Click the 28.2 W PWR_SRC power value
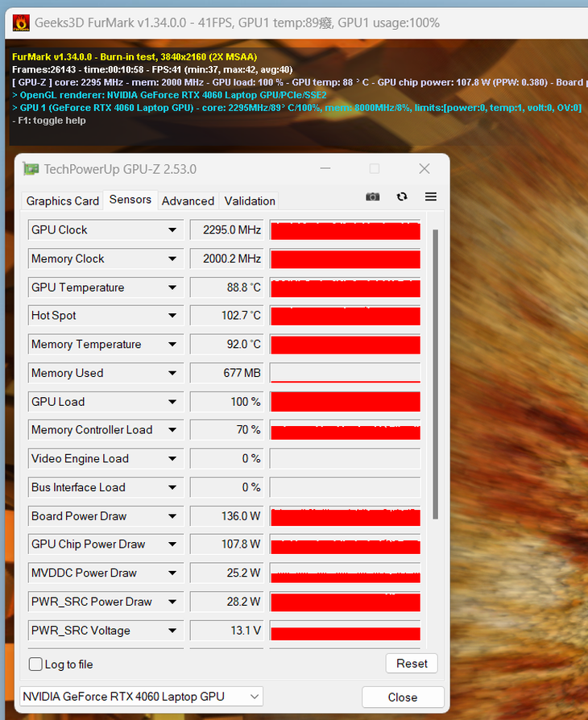Screen dimensions: 588x720 click(227, 602)
